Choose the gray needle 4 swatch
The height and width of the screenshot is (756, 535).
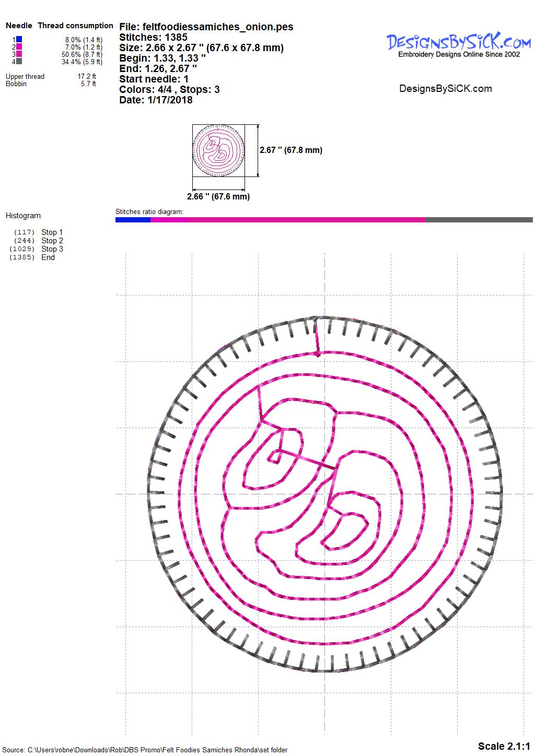pos(19,61)
